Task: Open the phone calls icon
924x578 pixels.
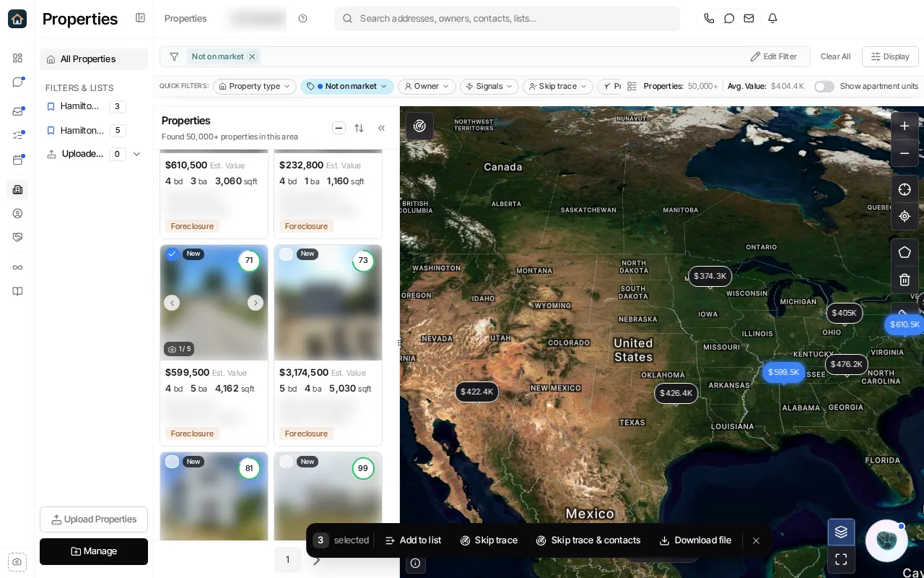Action: click(709, 19)
